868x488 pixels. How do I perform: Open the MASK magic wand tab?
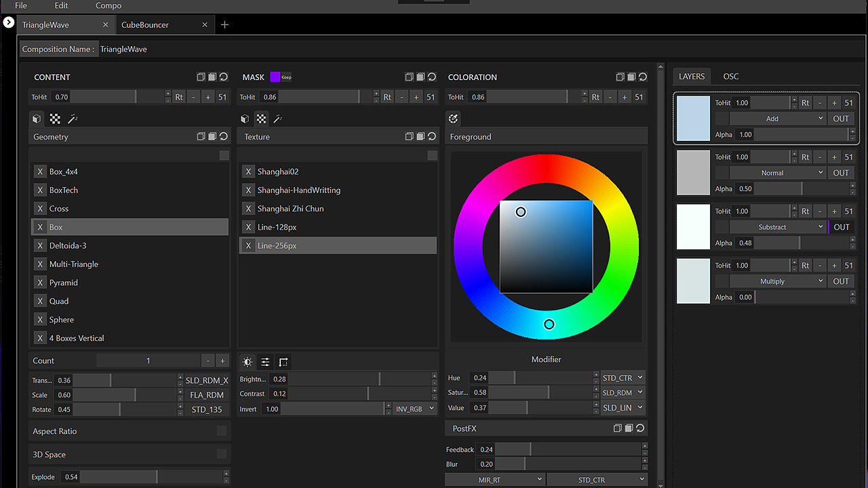[277, 119]
